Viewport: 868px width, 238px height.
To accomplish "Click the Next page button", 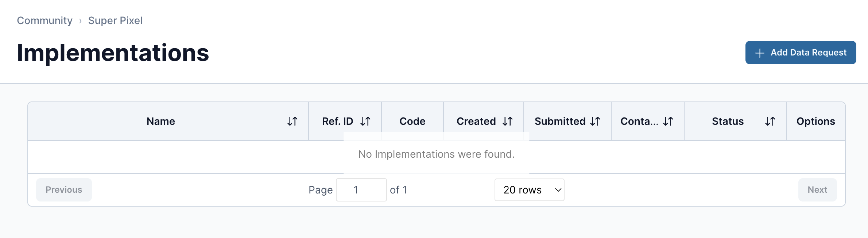I will [817, 190].
